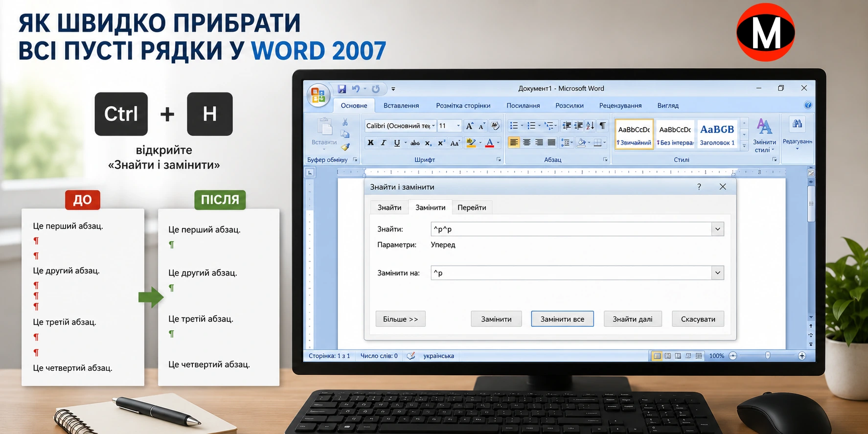This screenshot has width=868, height=434.
Task: Zoom in with the plus button
Action: [x=802, y=356]
